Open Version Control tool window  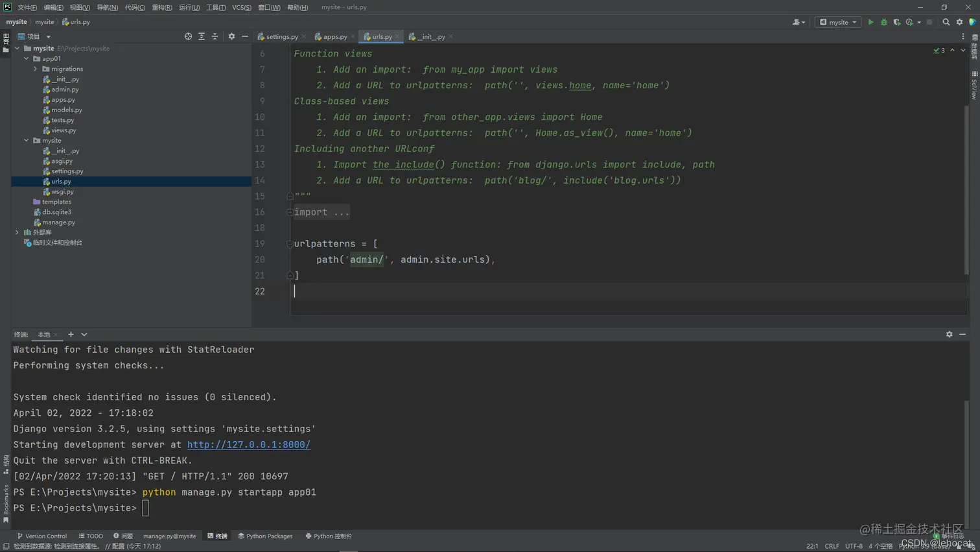tap(42, 536)
